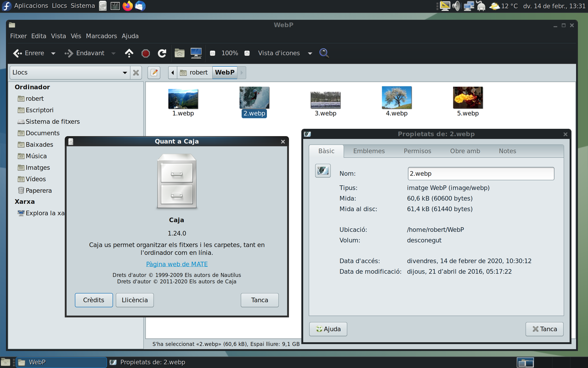The width and height of the screenshot is (588, 368).
Task: Launch Firefox from top panel
Action: coord(128,6)
